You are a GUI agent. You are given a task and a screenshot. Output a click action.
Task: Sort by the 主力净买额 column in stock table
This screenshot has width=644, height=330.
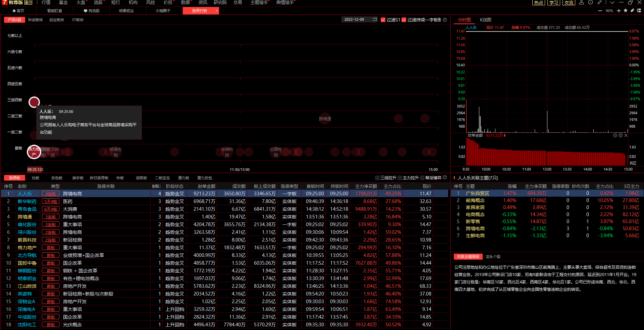pos(366,186)
